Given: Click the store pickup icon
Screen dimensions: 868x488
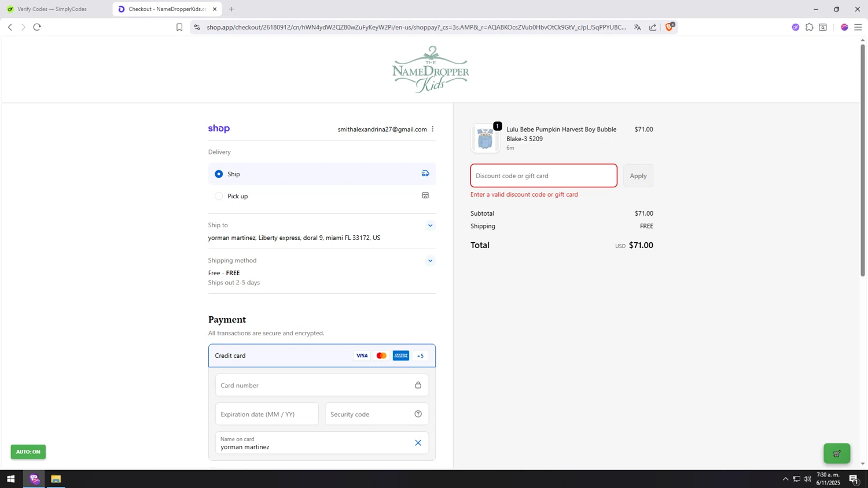Looking at the screenshot, I should [x=425, y=195].
